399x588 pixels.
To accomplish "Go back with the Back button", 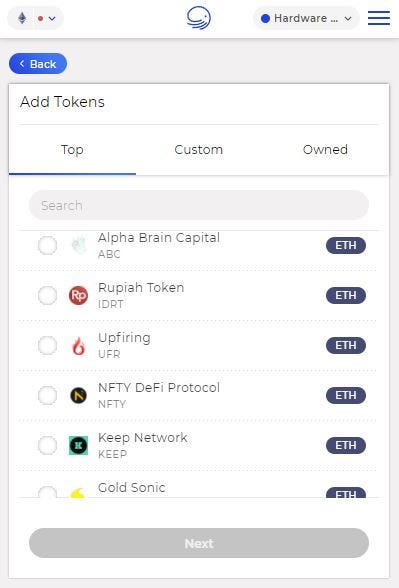I will (38, 64).
